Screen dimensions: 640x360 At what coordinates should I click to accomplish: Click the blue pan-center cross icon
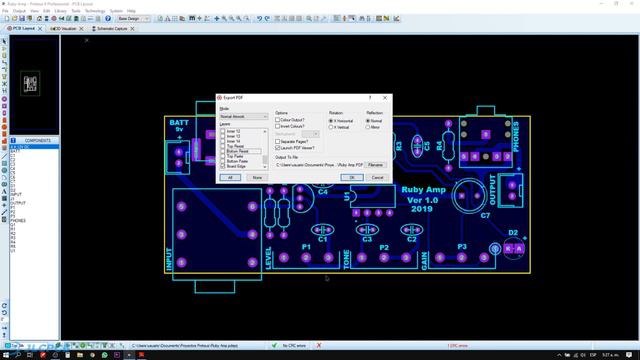[x=217, y=18]
